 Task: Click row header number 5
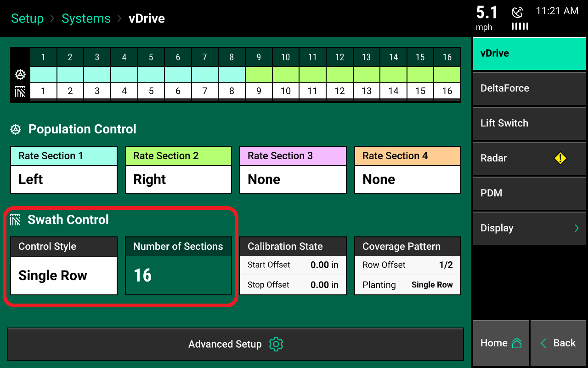(x=151, y=57)
